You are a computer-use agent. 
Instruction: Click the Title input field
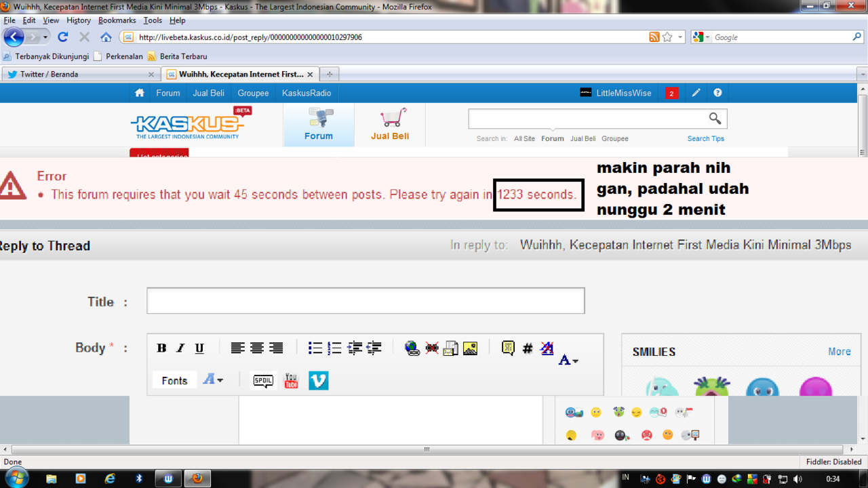tap(366, 300)
